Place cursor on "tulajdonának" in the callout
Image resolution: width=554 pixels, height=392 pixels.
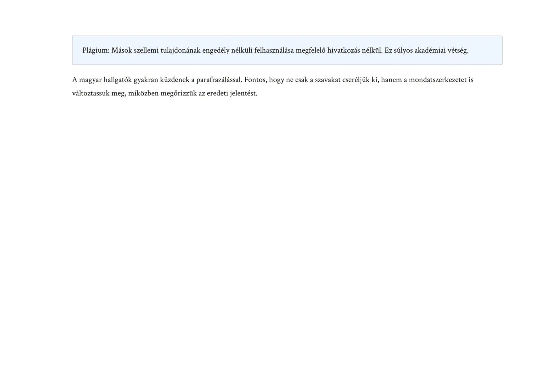(180, 50)
